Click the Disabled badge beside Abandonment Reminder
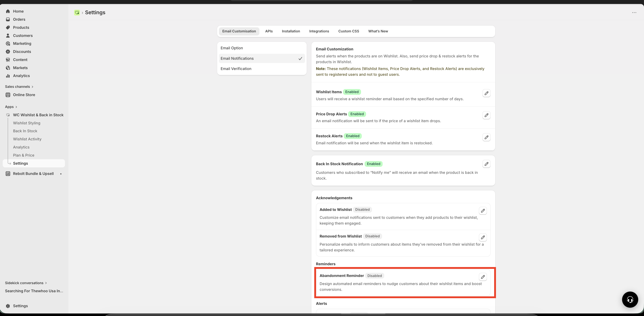The image size is (644, 316). point(375,276)
